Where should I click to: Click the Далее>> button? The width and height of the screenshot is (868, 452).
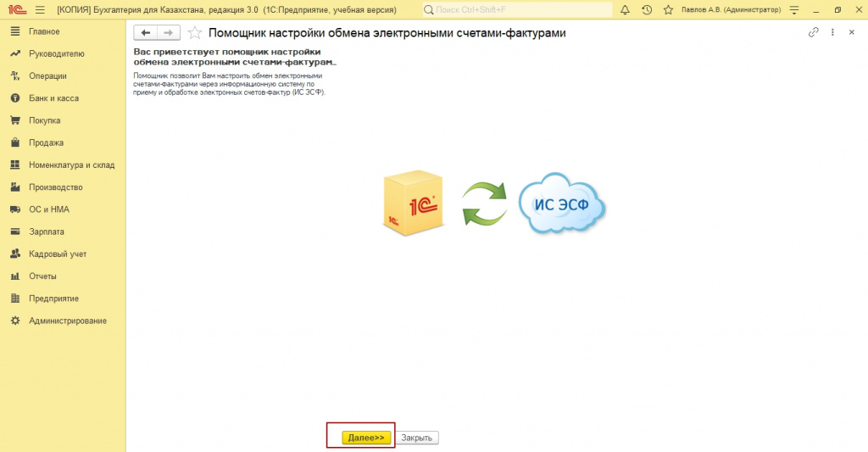click(x=366, y=438)
